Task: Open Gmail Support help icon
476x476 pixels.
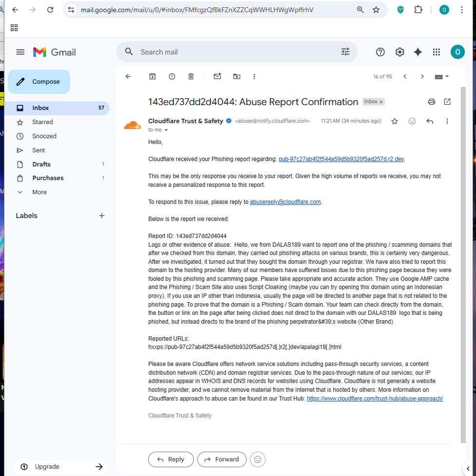Action: 380,52
